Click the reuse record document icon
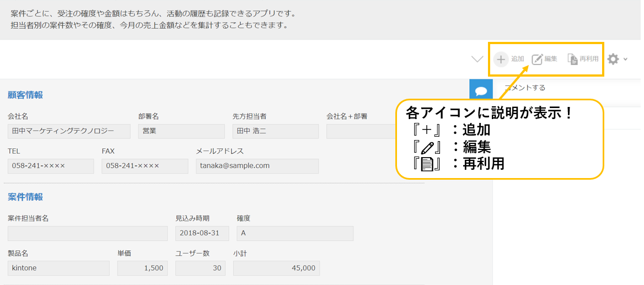644x285 pixels. point(573,59)
